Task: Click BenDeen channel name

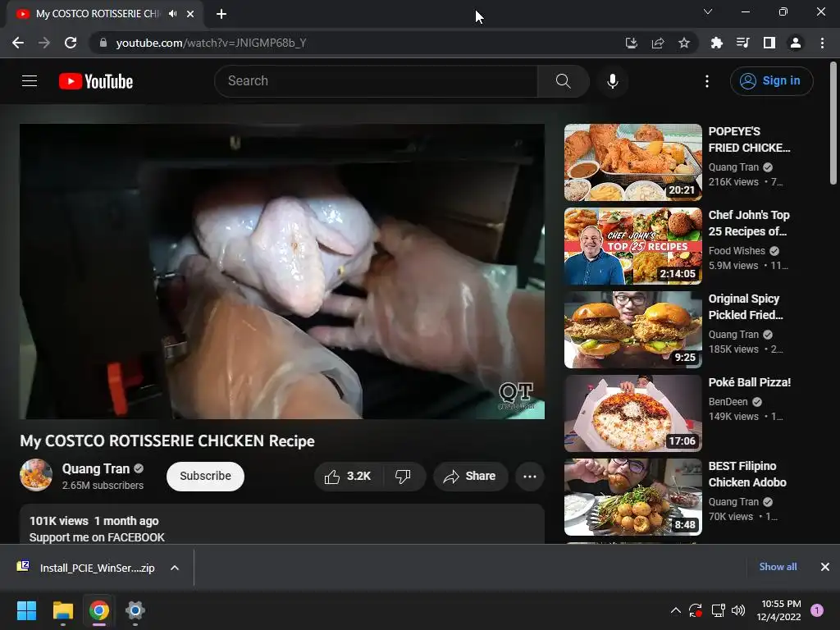Action: pos(728,402)
